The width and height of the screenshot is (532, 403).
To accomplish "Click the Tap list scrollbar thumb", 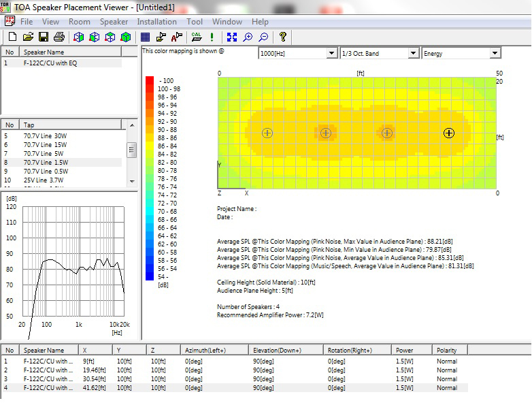I will pos(132,150).
